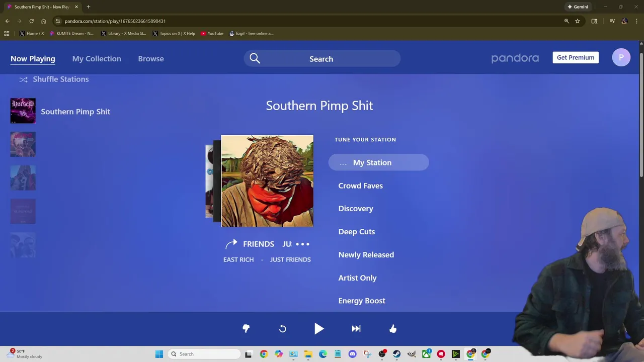Open File Explorer from the taskbar
The width and height of the screenshot is (644, 362).
coord(308,354)
